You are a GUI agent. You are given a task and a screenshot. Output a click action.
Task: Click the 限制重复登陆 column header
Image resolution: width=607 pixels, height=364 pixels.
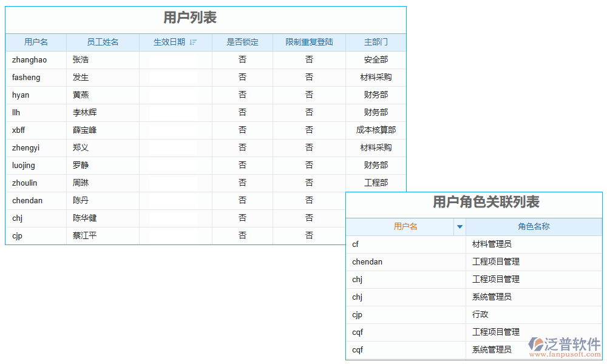pos(310,42)
